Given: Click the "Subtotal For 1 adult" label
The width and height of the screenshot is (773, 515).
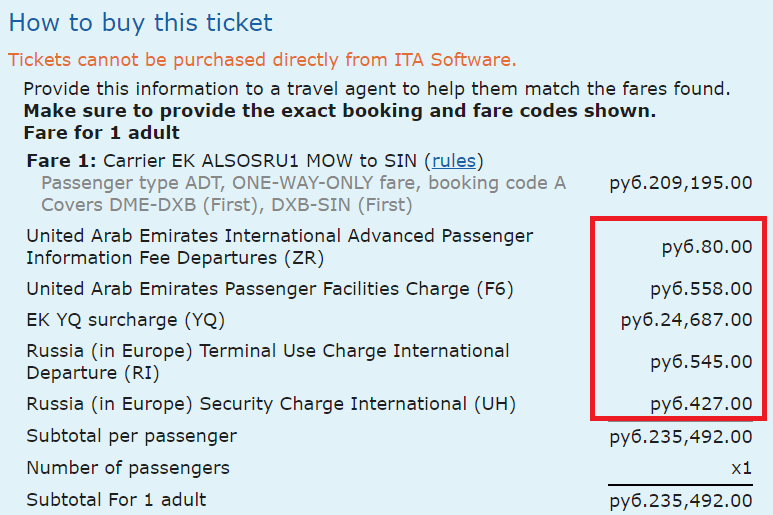Looking at the screenshot, I should 116,499.
